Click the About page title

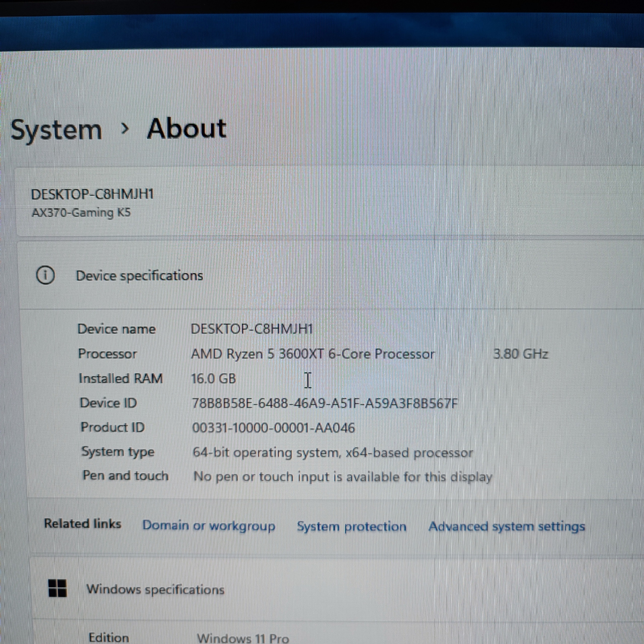tap(187, 129)
